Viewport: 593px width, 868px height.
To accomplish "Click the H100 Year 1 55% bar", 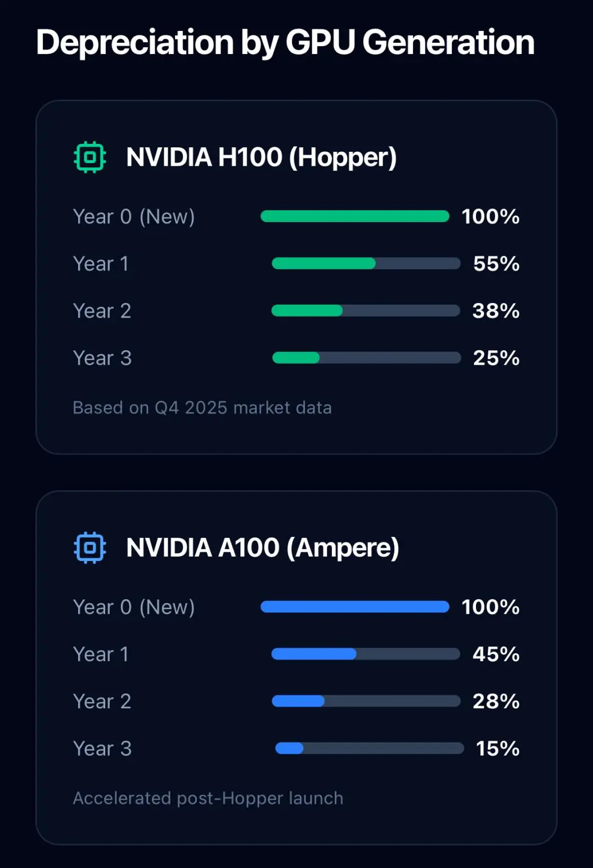I will click(x=366, y=264).
